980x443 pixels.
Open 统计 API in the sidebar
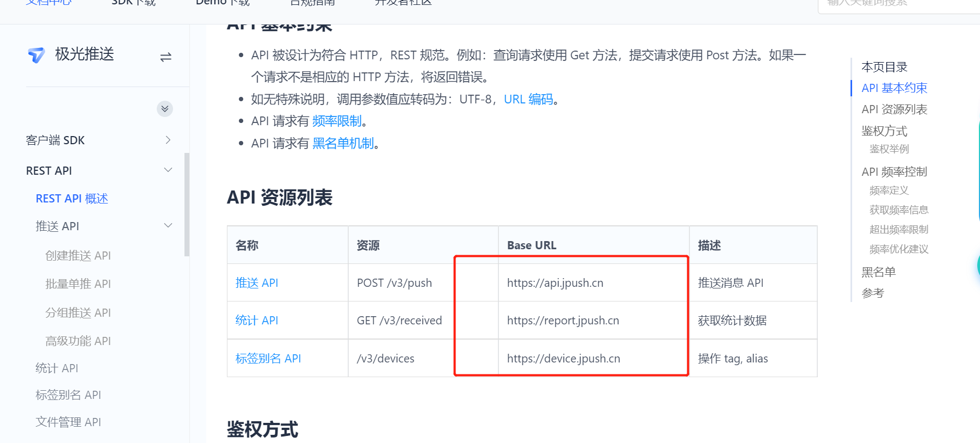[x=57, y=368]
